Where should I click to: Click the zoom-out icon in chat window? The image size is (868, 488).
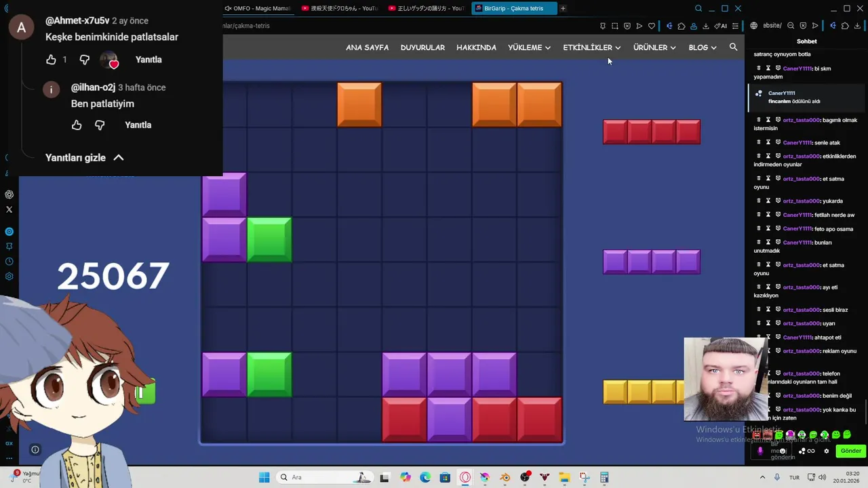click(x=791, y=26)
